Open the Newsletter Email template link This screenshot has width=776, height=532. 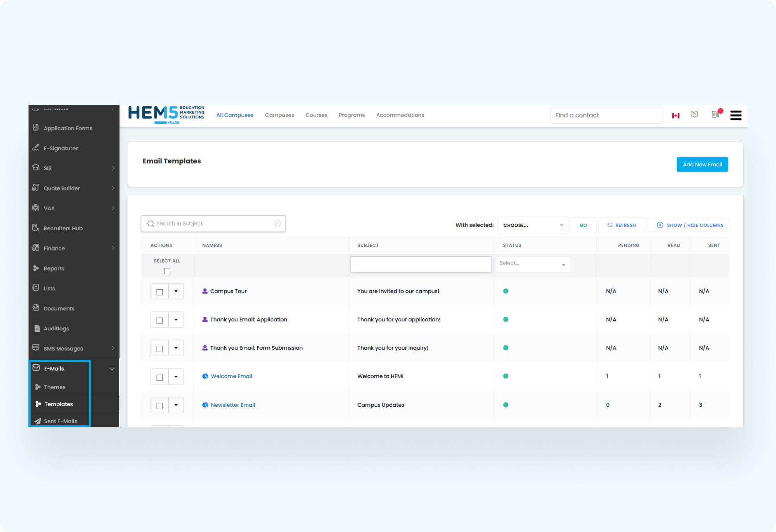coord(233,405)
